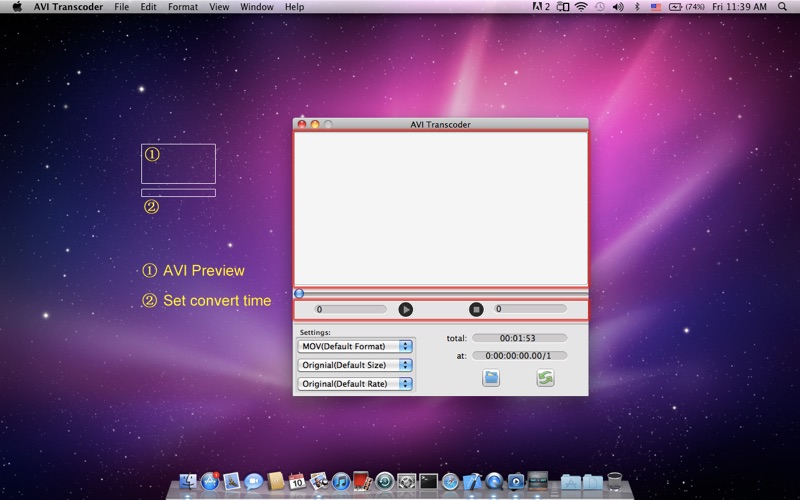
Task: Click the battery 74% status icon
Action: (x=687, y=7)
